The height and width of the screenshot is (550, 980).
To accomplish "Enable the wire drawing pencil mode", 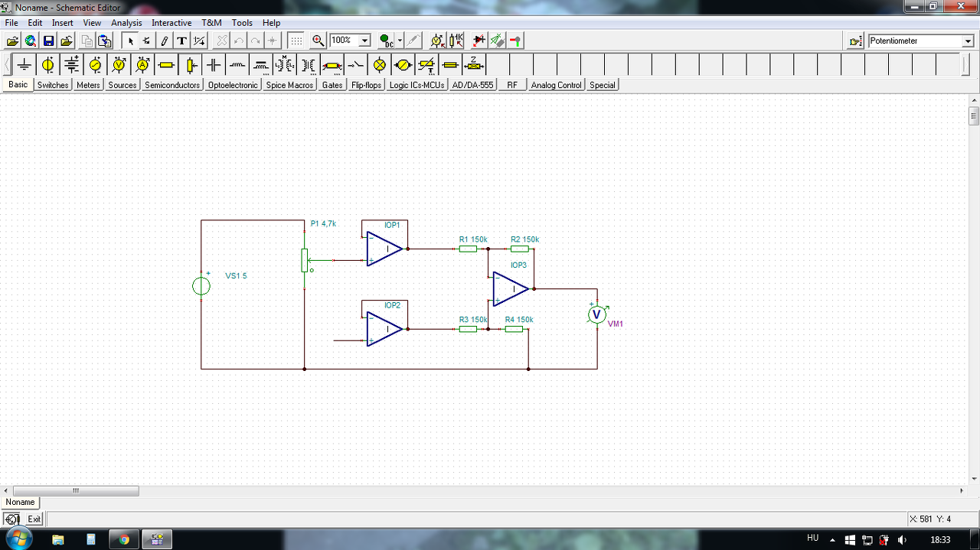I will (164, 41).
